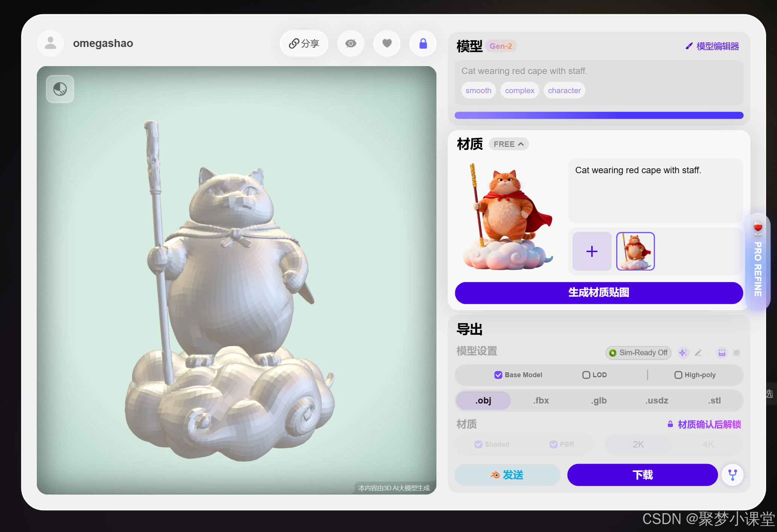Select the bottom-pivot placement icon

722,353
